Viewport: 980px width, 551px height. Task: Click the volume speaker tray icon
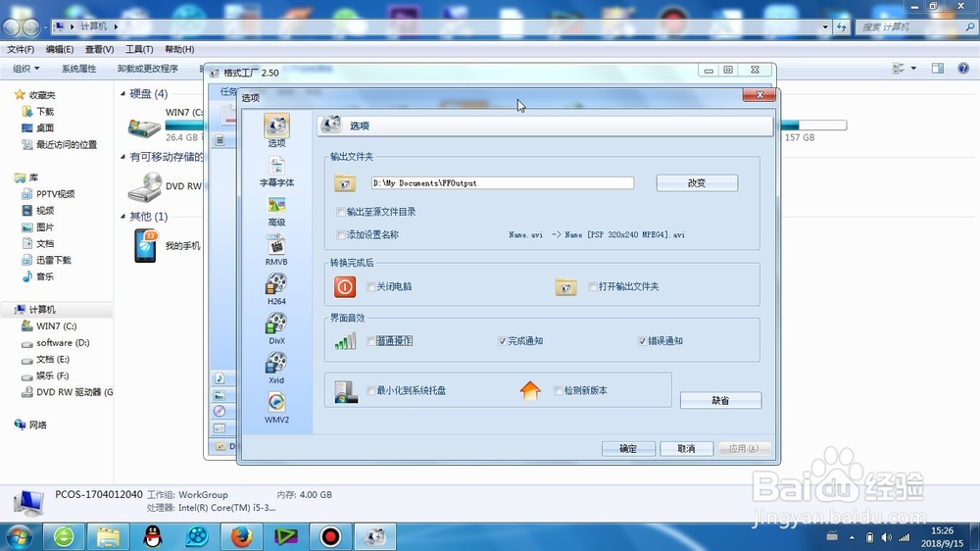886,537
